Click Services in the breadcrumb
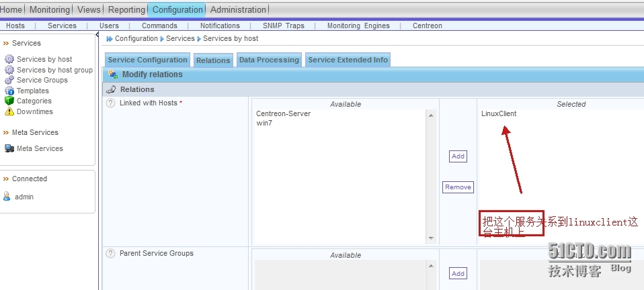Image resolution: width=644 pixels, height=290 pixels. point(180,38)
